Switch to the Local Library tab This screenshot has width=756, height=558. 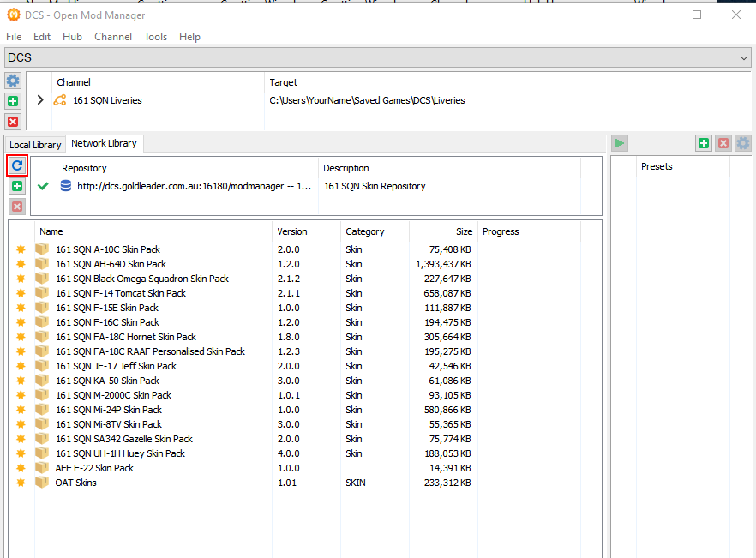tap(34, 144)
